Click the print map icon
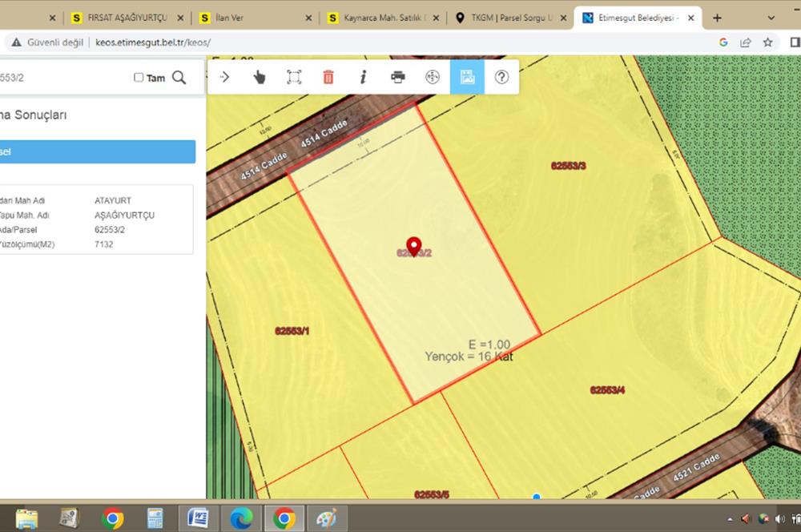This screenshot has height=532, width=801. tap(398, 77)
